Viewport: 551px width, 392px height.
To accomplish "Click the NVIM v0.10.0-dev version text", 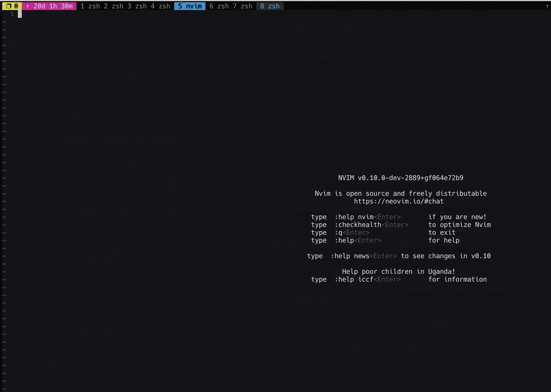I will [x=401, y=178].
